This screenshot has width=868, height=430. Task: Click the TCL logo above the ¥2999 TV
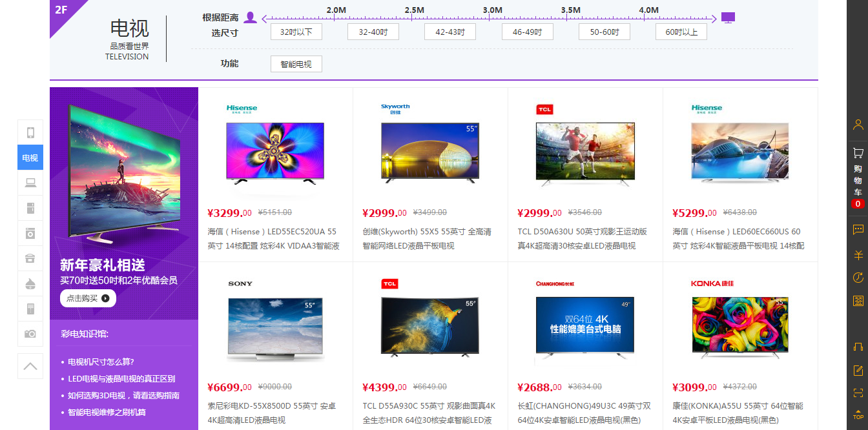545,110
